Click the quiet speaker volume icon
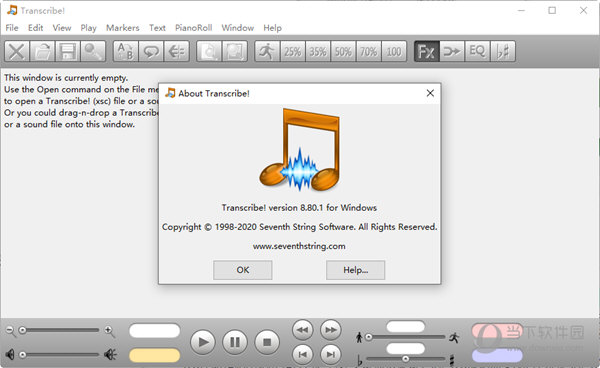This screenshot has width=600, height=368. click(x=10, y=355)
